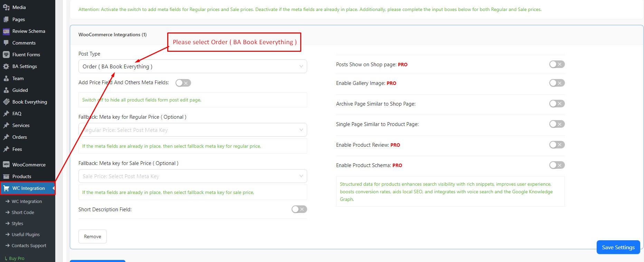Image resolution: width=644 pixels, height=262 pixels.
Task: Click the WooCommerce logo icon
Action: [x=6, y=165]
